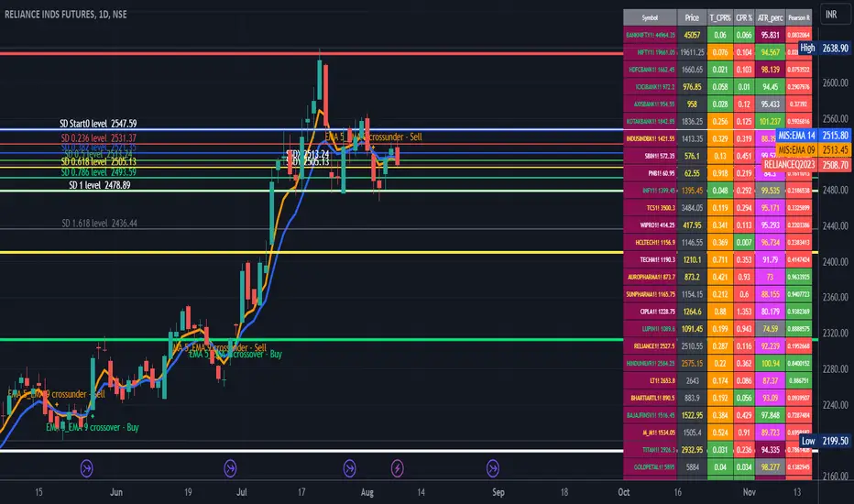Click the 2600.00 price axis label
The image size is (854, 504).
tap(836, 82)
